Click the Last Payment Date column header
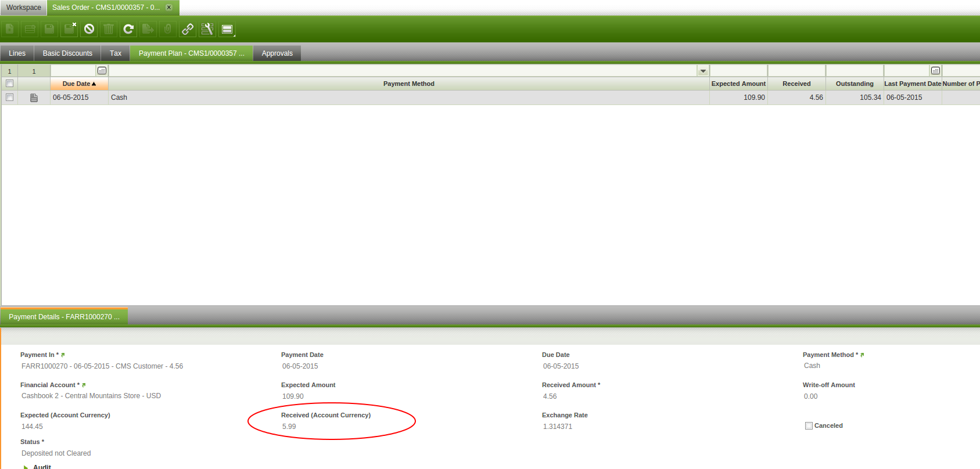Viewport: 980px width, 469px height. tap(913, 84)
